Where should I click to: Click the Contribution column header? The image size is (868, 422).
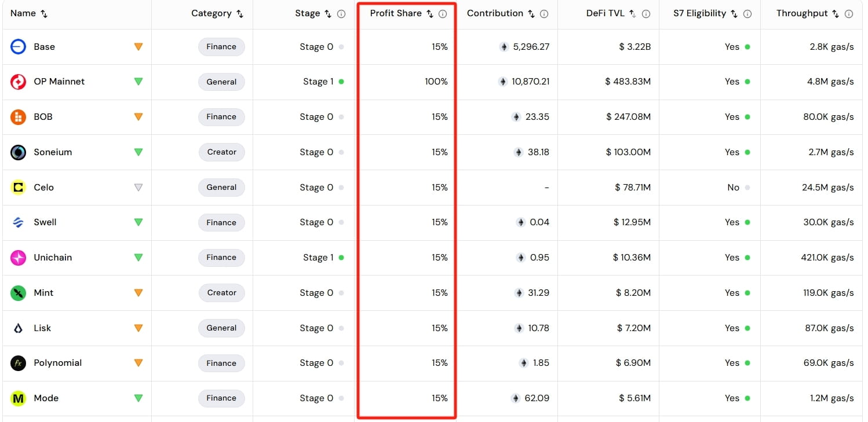(495, 13)
